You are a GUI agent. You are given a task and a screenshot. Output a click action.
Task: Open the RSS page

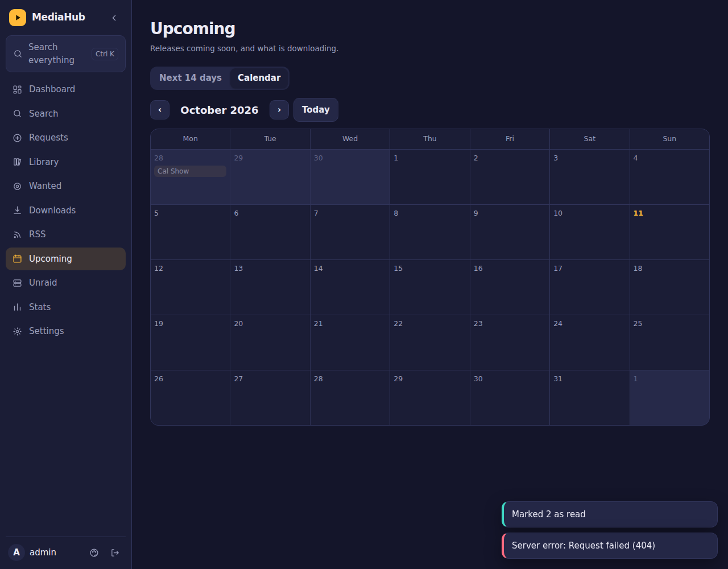[65, 234]
